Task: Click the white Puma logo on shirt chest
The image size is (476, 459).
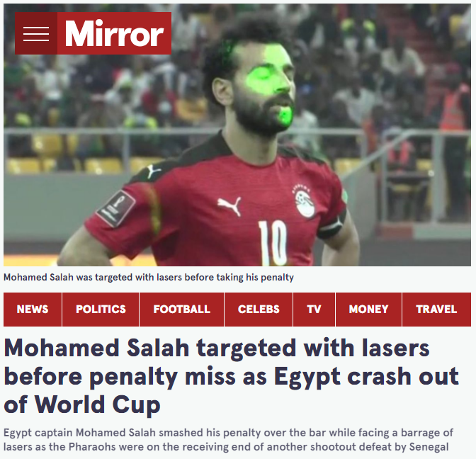Action: [229, 205]
